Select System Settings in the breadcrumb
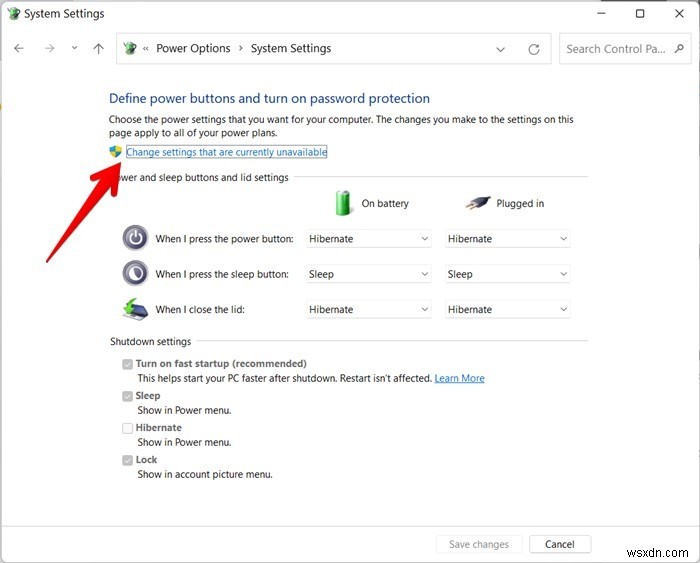700x563 pixels. click(x=291, y=48)
